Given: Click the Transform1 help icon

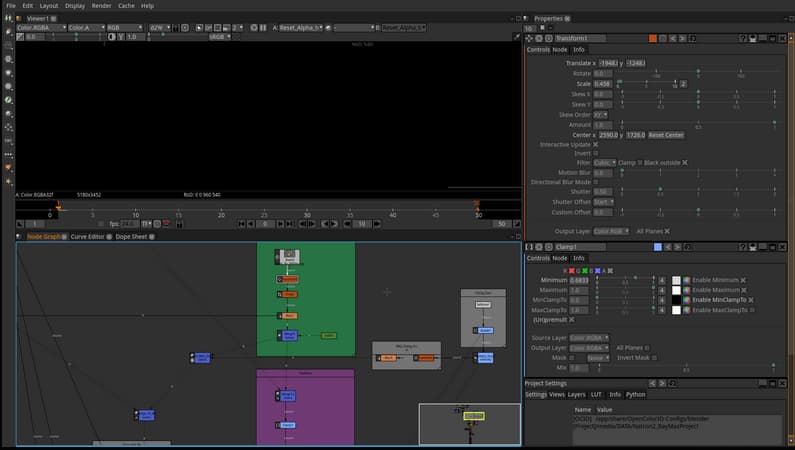Looking at the screenshot, I should pos(742,38).
